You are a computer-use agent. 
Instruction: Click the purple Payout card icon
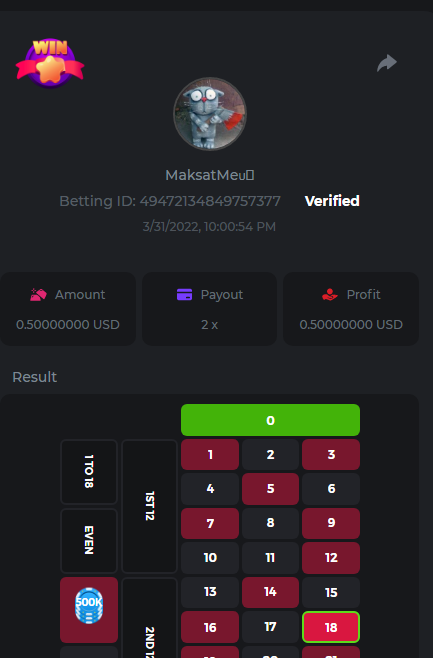184,295
